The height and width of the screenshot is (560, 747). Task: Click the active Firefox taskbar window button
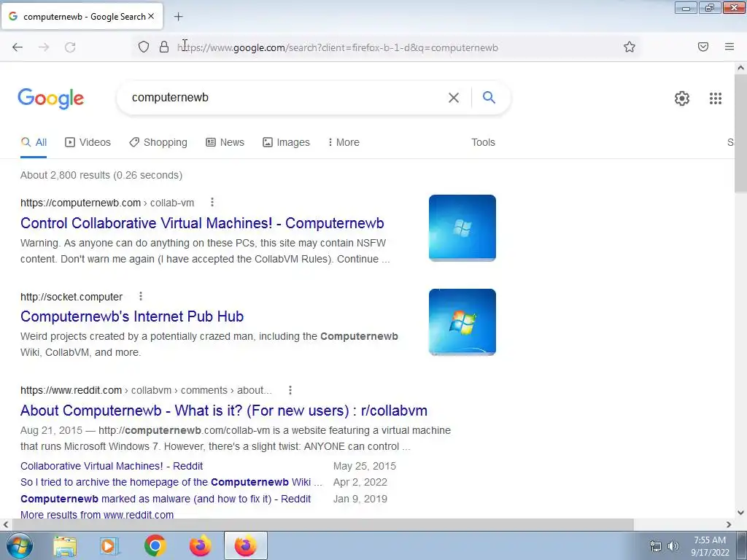(x=246, y=546)
